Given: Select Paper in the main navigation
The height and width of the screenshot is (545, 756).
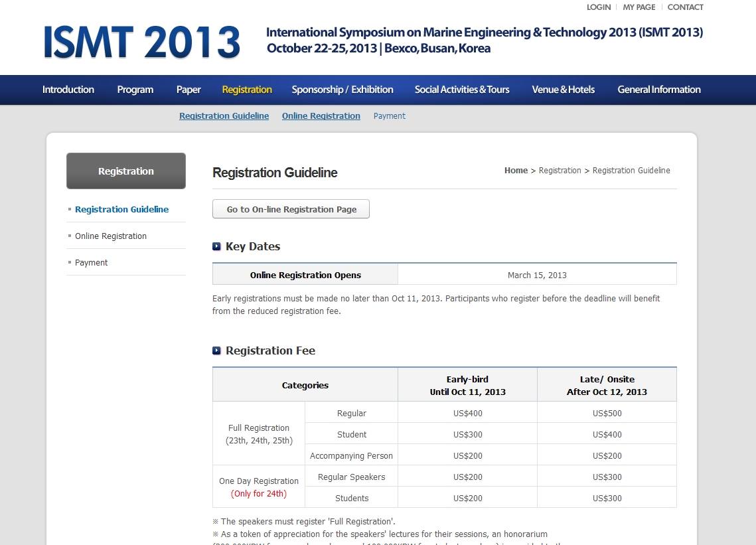Looking at the screenshot, I should tap(189, 90).
